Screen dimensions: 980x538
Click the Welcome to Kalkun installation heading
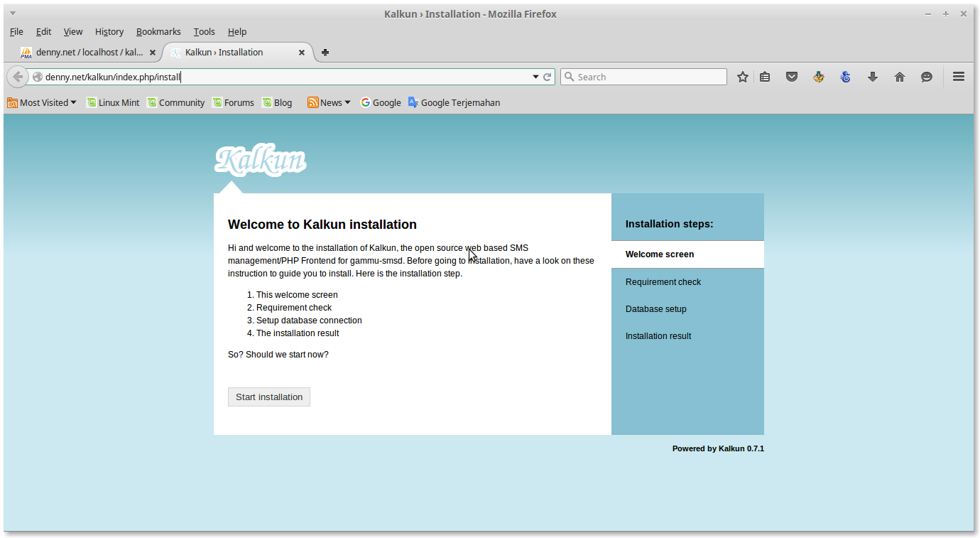click(x=322, y=225)
